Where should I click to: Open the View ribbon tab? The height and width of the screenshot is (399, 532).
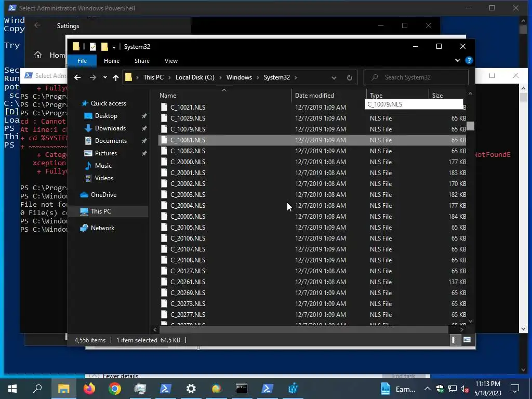click(171, 61)
